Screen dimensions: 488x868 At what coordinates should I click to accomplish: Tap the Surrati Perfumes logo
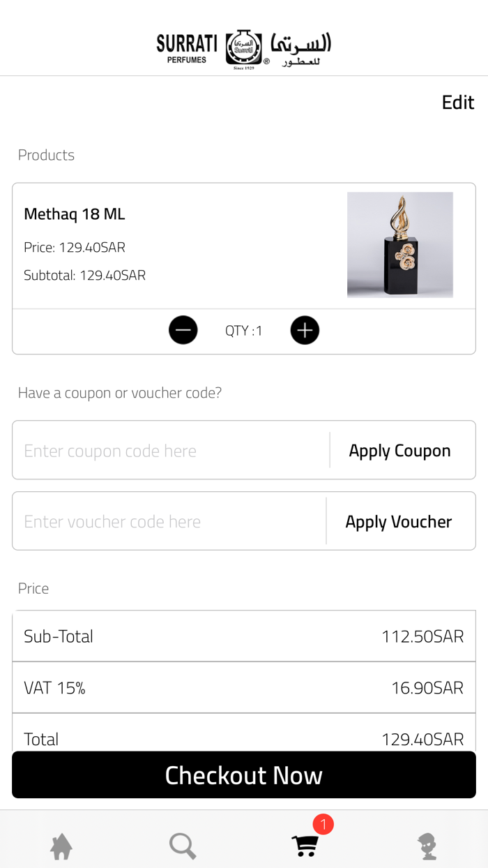244,49
